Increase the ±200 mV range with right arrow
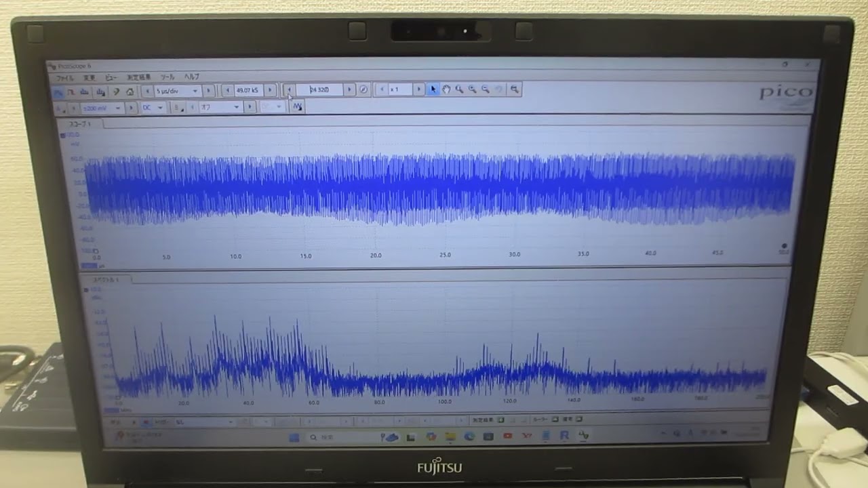The image size is (868, 488). pyautogui.click(x=131, y=108)
